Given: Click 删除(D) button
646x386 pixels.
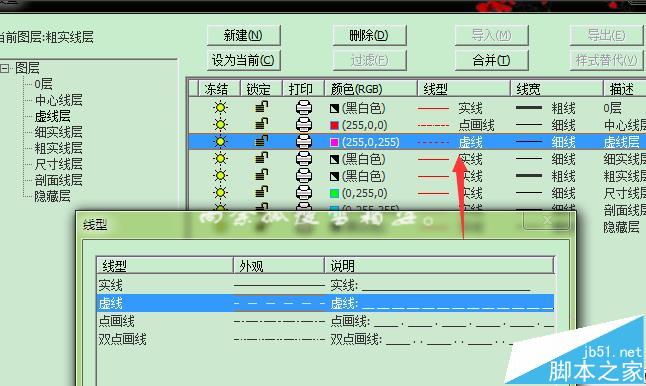Looking at the screenshot, I should (x=369, y=35).
